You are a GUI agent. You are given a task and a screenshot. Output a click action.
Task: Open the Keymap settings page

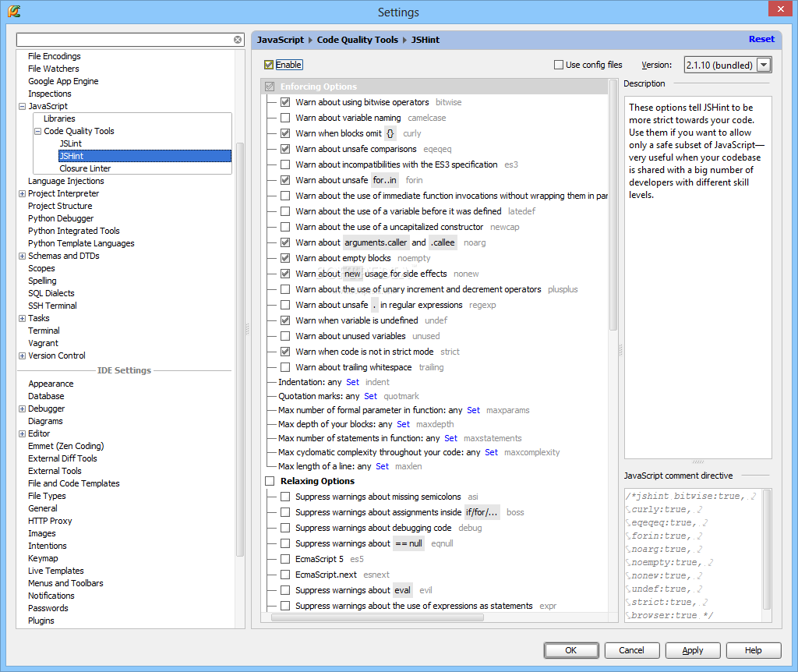pos(43,558)
